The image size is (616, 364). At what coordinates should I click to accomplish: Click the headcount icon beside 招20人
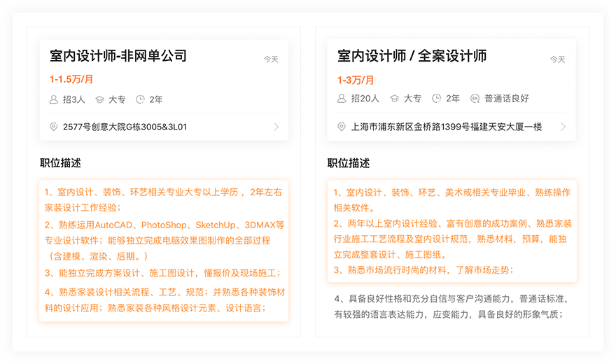click(342, 99)
